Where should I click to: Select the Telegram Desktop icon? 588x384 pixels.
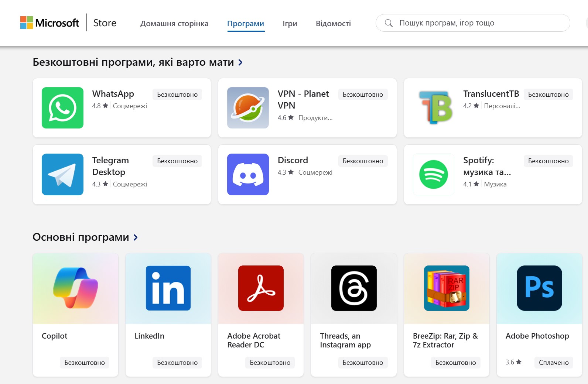point(62,174)
